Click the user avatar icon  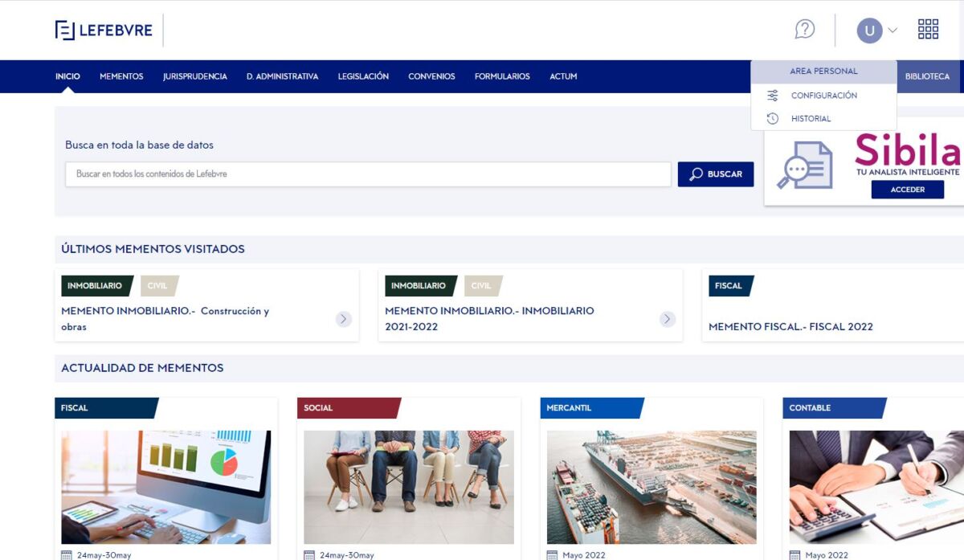(869, 31)
